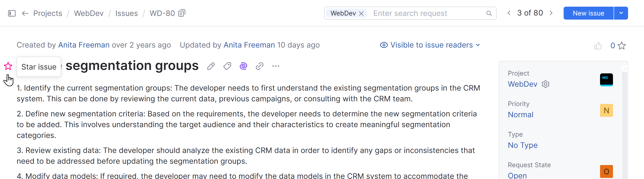The width and height of the screenshot is (644, 179).
Task: Click the orange Open state swatch
Action: pos(606,171)
